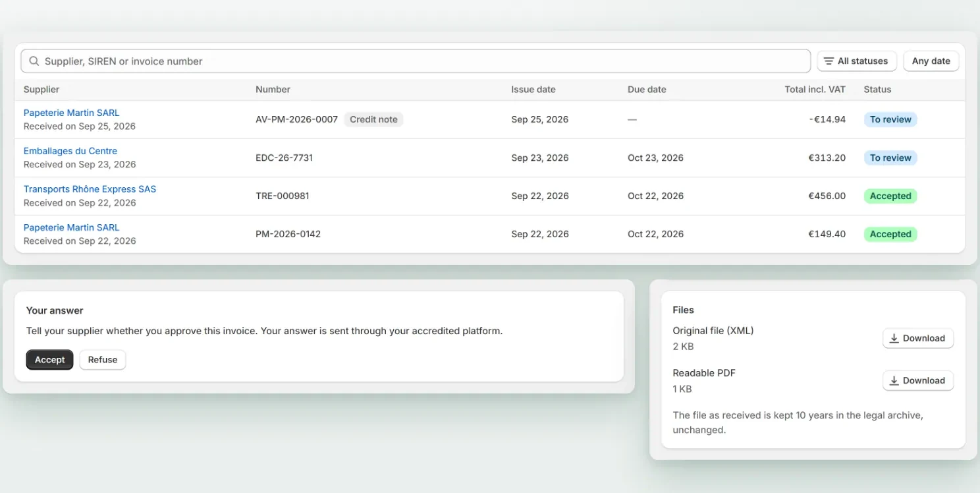This screenshot has width=980, height=493.
Task: Open the Any date filter
Action: click(x=931, y=61)
